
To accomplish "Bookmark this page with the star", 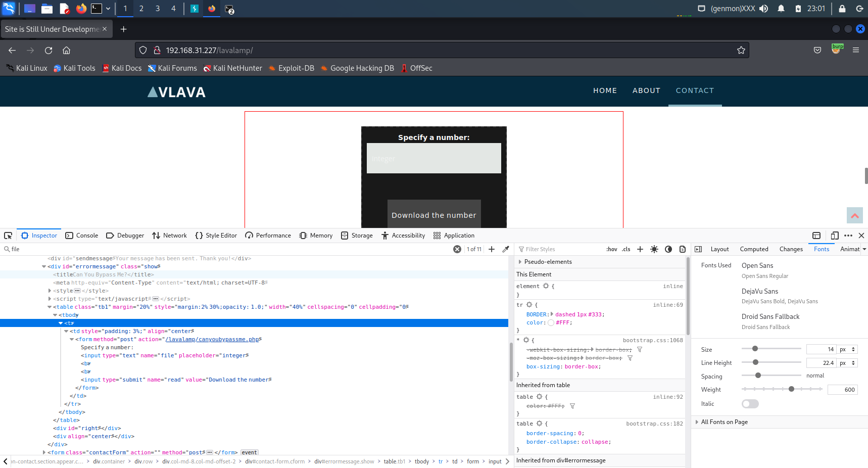I will click(x=741, y=50).
